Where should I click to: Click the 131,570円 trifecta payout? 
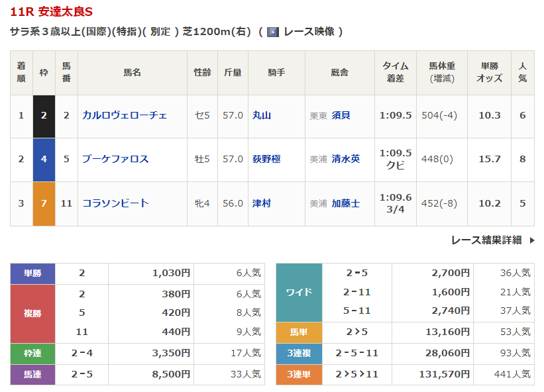pyautogui.click(x=445, y=374)
